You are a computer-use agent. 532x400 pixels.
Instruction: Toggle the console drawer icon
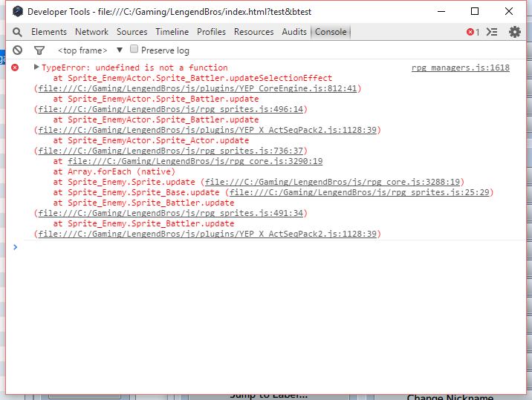[492, 32]
